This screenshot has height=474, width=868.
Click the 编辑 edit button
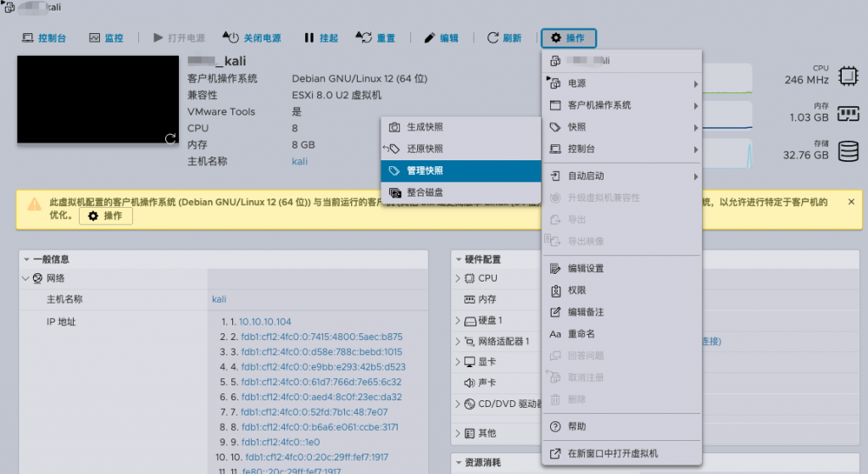coord(441,37)
